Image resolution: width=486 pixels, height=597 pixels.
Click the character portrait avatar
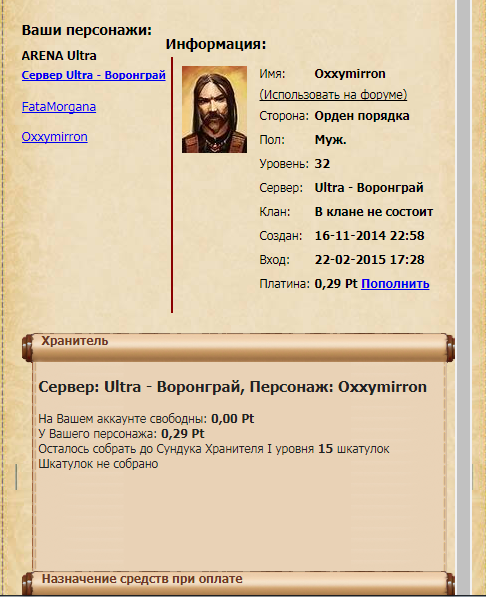click(x=214, y=110)
